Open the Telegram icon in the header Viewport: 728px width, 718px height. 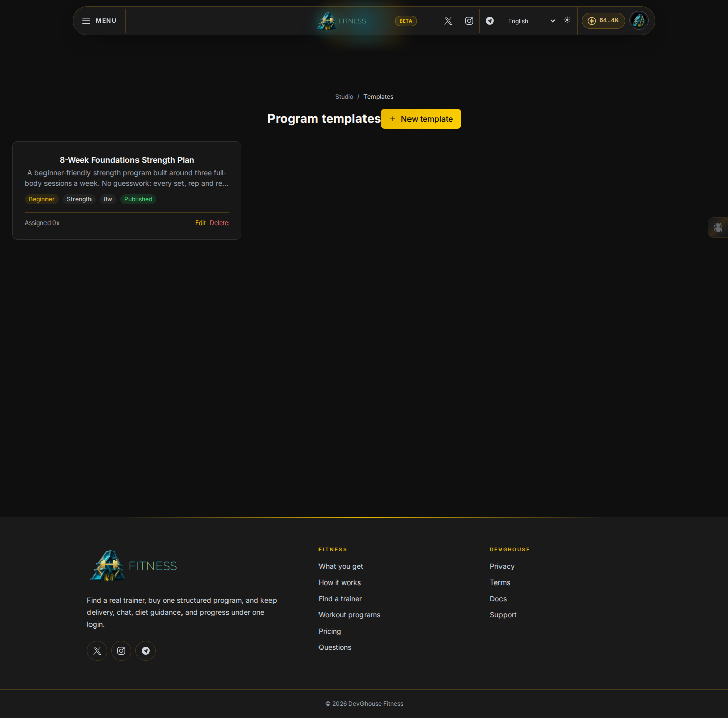pyautogui.click(x=490, y=21)
